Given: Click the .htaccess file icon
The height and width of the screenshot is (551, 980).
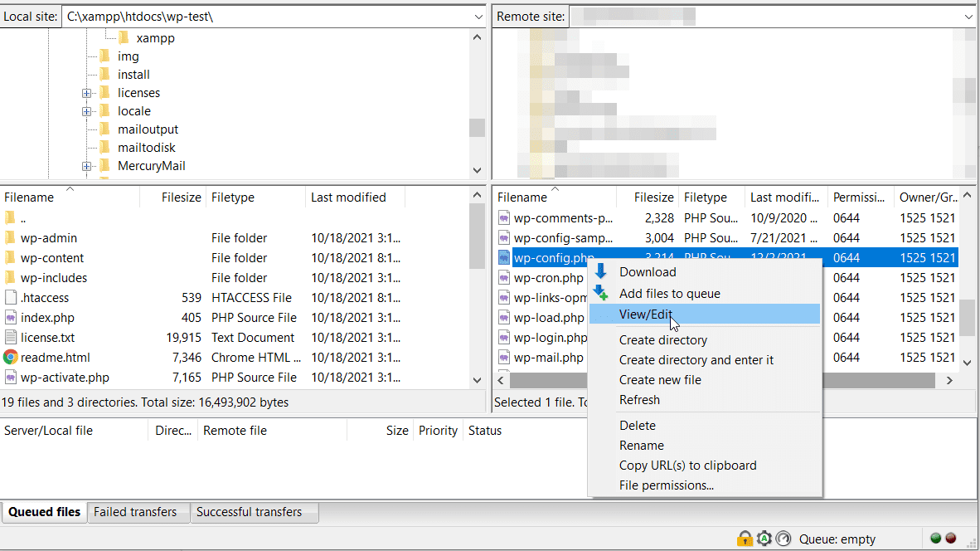Looking at the screenshot, I should click(x=10, y=298).
